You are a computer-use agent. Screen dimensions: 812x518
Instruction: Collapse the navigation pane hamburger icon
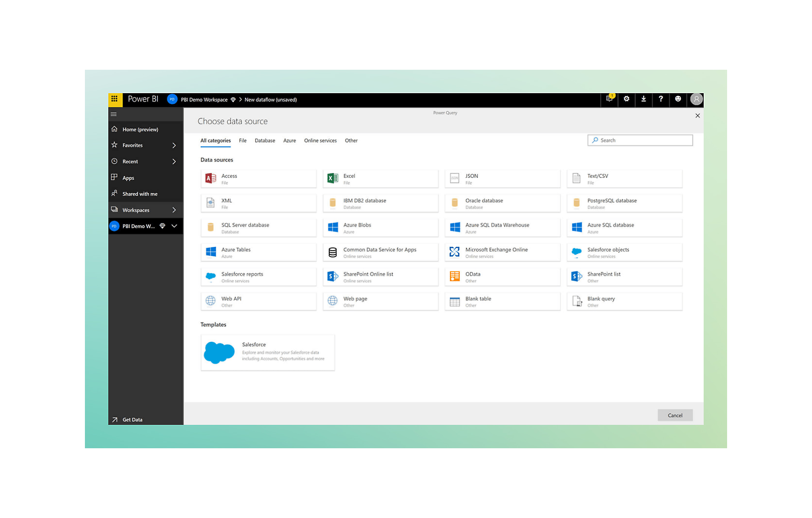[x=114, y=115]
